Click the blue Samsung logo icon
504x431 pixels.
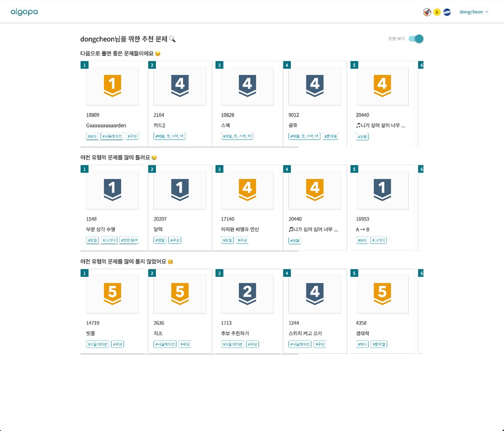(447, 12)
